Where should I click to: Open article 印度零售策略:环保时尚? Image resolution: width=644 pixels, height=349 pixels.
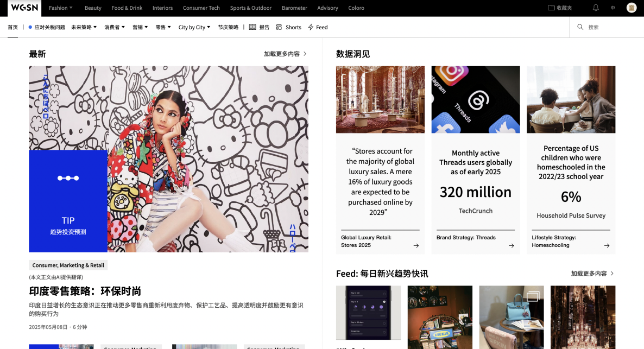pos(85,291)
